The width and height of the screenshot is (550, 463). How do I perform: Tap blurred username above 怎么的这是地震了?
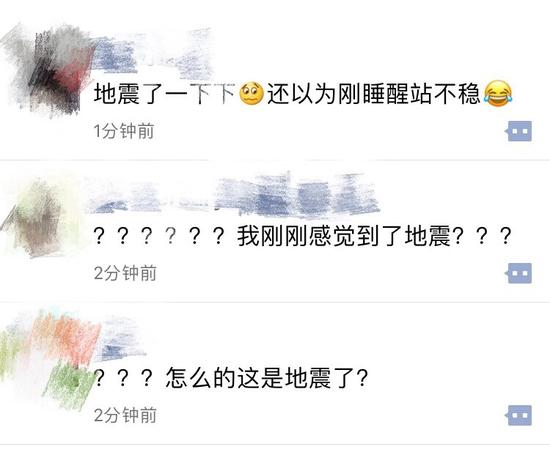[x=121, y=340]
